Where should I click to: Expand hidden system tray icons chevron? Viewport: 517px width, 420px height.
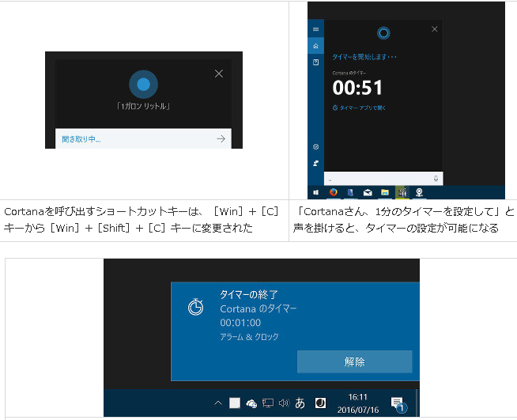point(218,403)
